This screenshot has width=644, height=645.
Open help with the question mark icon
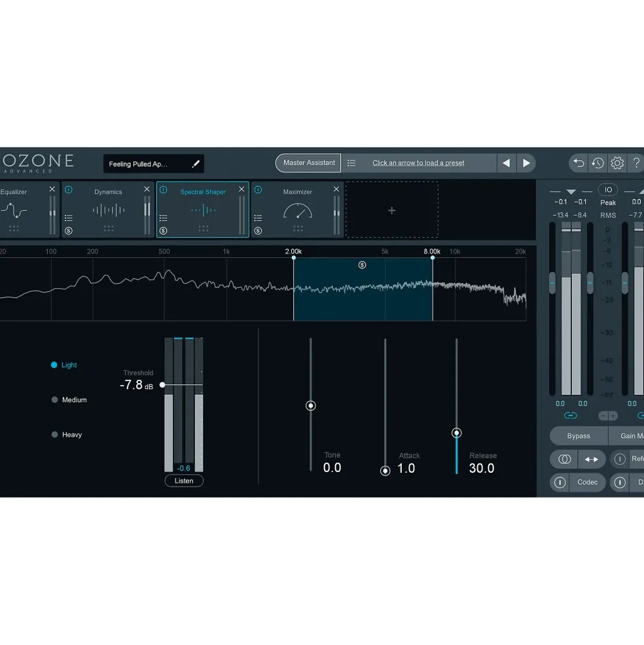[636, 163]
